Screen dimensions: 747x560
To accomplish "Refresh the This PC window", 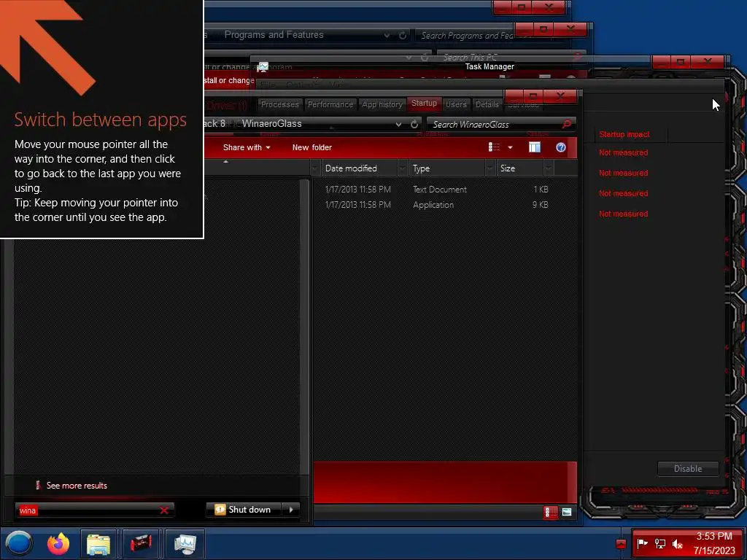I will tap(425, 57).
